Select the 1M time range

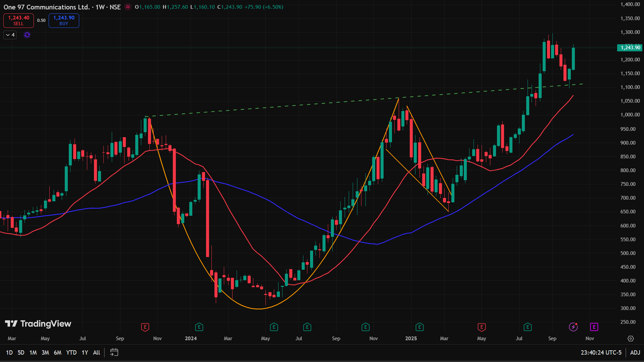pos(33,352)
